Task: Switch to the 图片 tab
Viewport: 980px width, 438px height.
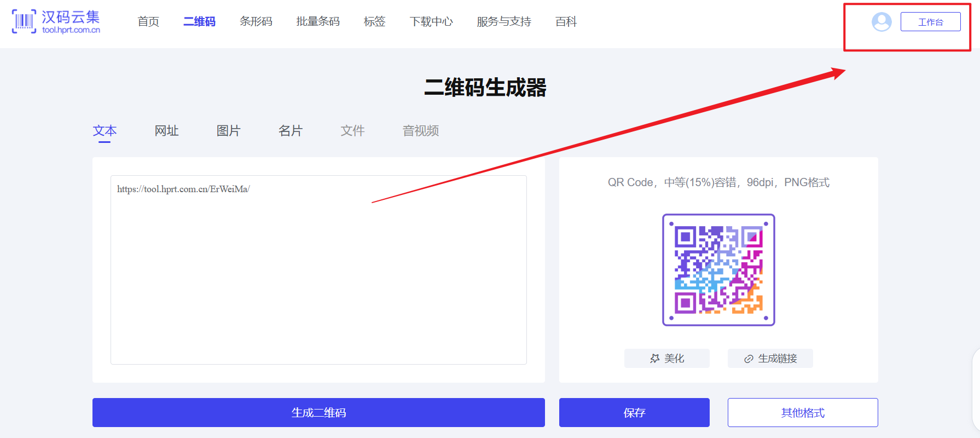Action: pyautogui.click(x=228, y=131)
